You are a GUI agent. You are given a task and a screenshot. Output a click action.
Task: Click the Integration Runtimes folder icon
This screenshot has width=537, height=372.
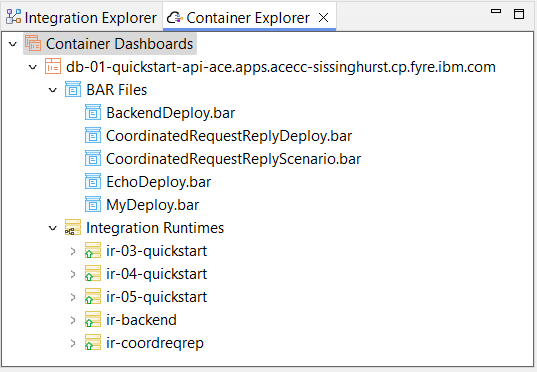tap(73, 227)
